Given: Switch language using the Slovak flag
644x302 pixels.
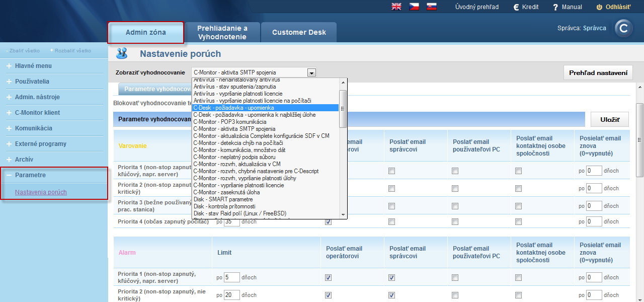Looking at the screenshot, I should [x=431, y=7].
